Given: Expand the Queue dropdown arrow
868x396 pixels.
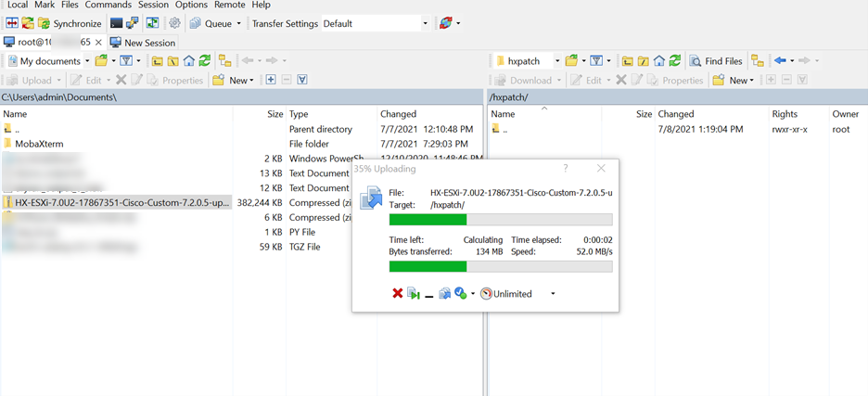Looking at the screenshot, I should 239,23.
